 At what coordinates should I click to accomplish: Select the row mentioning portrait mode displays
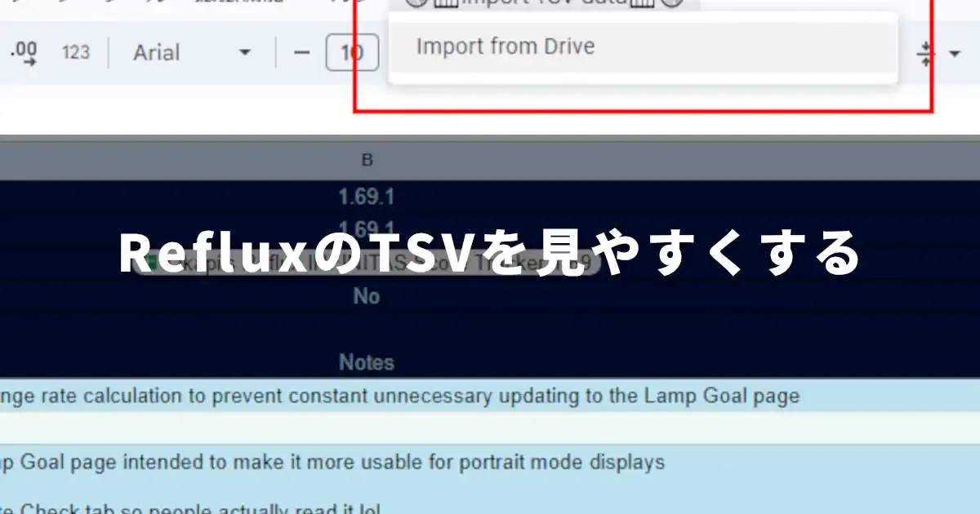[490, 463]
